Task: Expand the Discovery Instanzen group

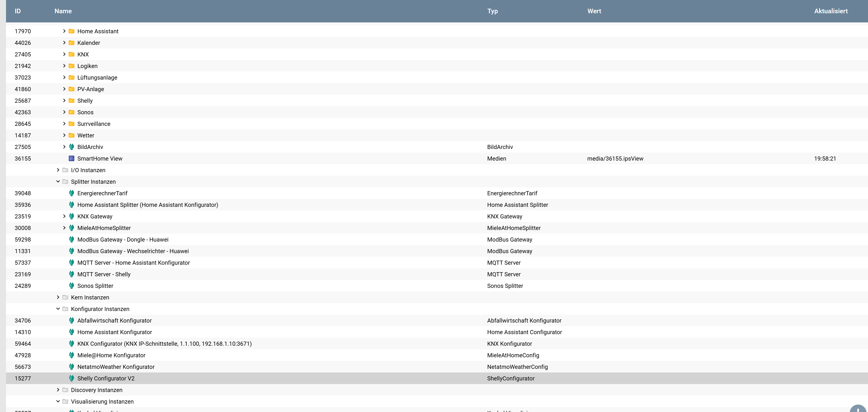Action: click(58, 390)
